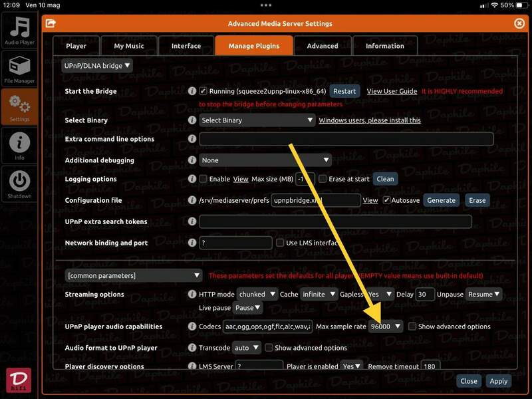The width and height of the screenshot is (532, 399).
Task: Open the Audio Player sidebar icon
Action: click(19, 30)
